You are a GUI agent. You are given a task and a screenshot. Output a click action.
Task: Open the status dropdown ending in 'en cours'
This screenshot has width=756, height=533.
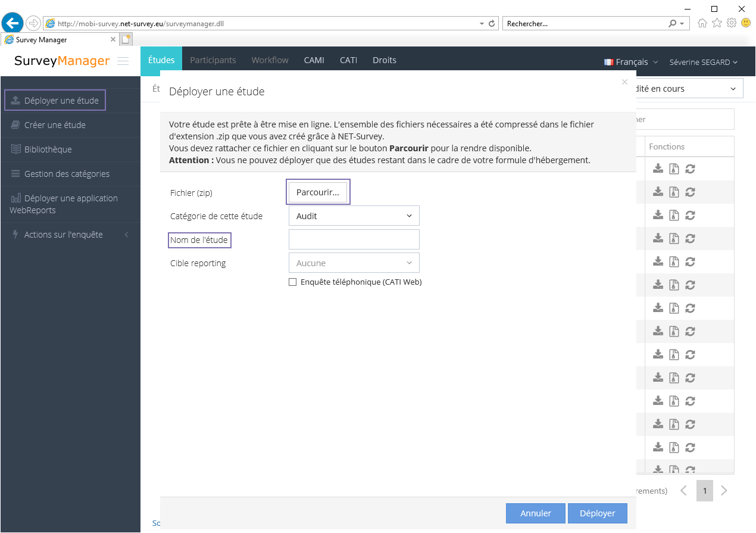tap(689, 89)
